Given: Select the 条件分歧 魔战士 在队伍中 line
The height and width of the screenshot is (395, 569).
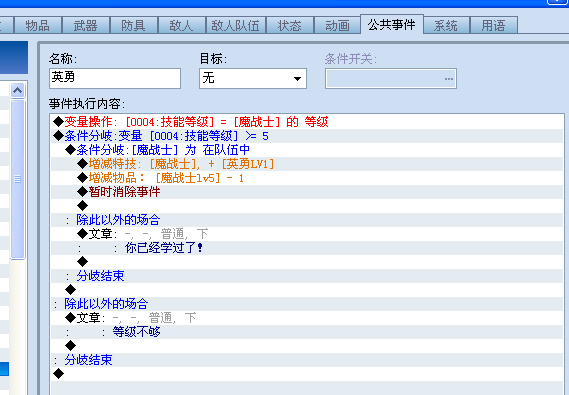Looking at the screenshot, I should [307, 150].
